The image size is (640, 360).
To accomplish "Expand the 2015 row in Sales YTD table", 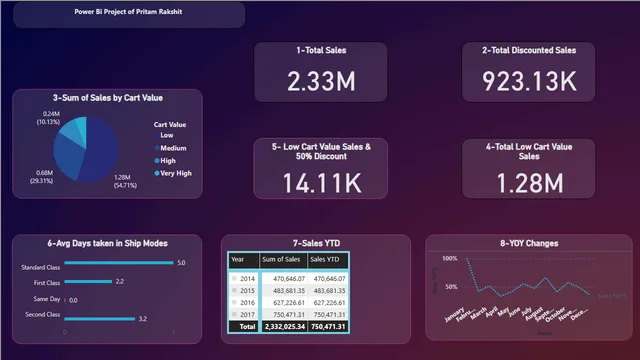I will point(234,290).
